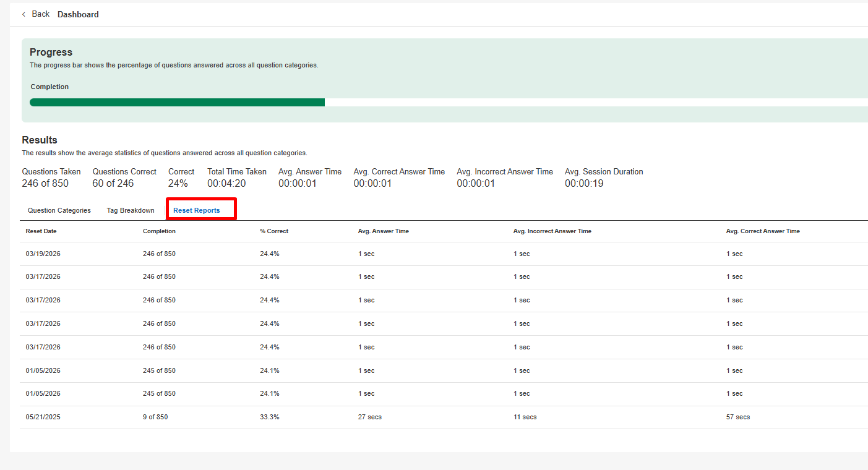This screenshot has width=868, height=470.
Task: Click the Completion column header in table
Action: pyautogui.click(x=159, y=231)
